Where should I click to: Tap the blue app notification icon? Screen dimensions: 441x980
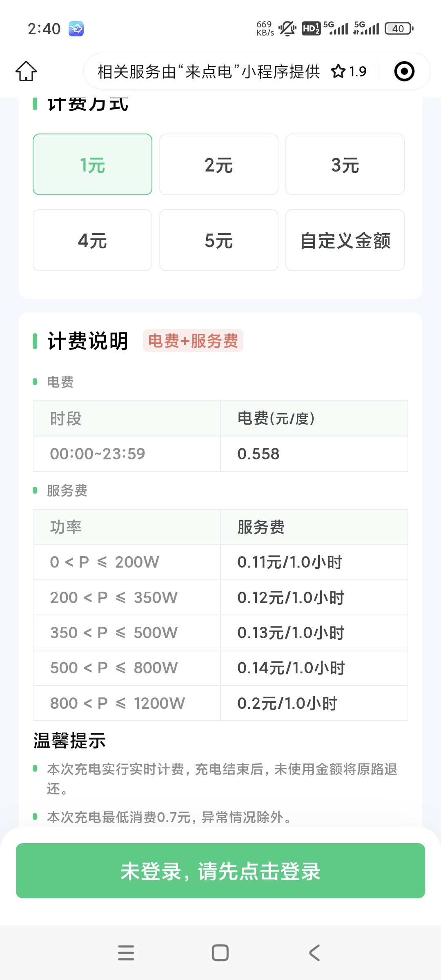click(76, 29)
